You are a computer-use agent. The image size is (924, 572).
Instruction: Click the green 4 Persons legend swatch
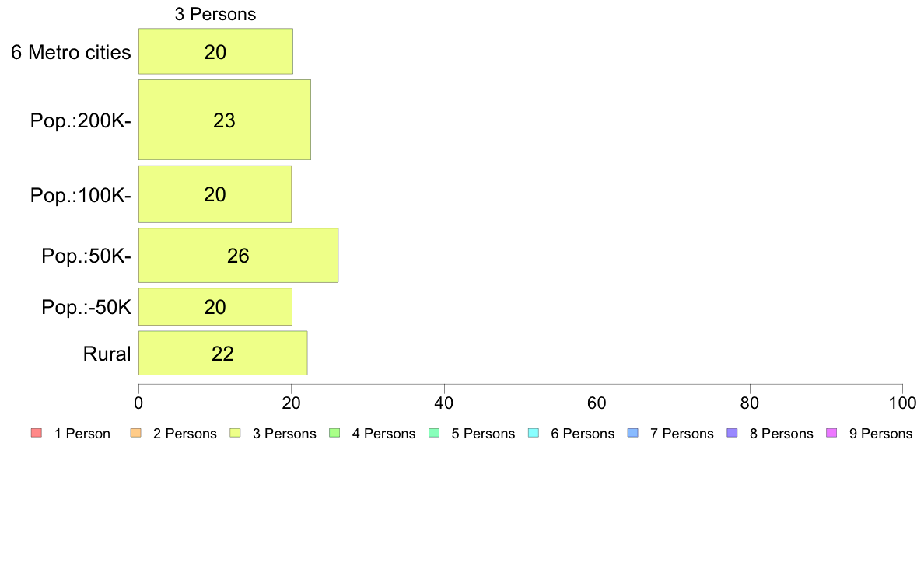tap(334, 433)
